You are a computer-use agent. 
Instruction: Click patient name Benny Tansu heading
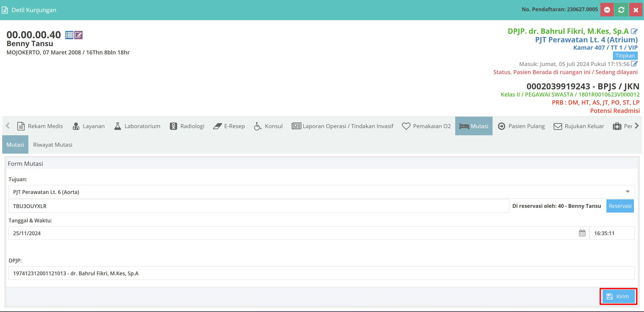(30, 44)
